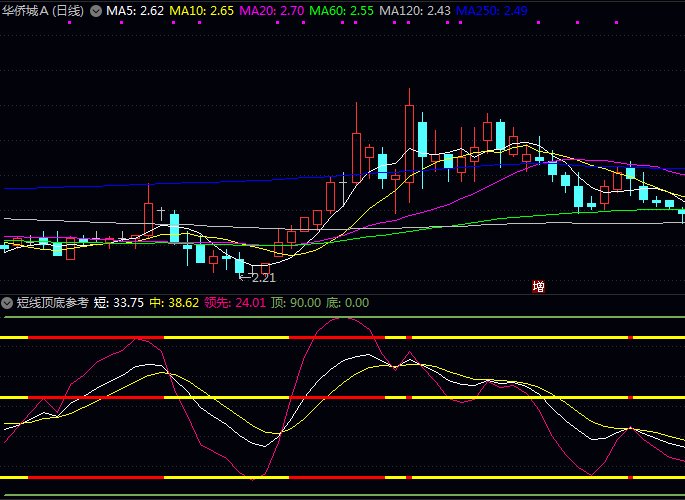Click the 增 marker icon on the chart

click(539, 287)
